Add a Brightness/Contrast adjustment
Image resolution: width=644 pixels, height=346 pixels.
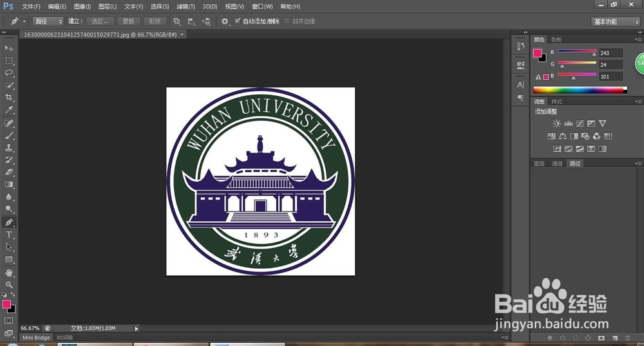(x=556, y=123)
